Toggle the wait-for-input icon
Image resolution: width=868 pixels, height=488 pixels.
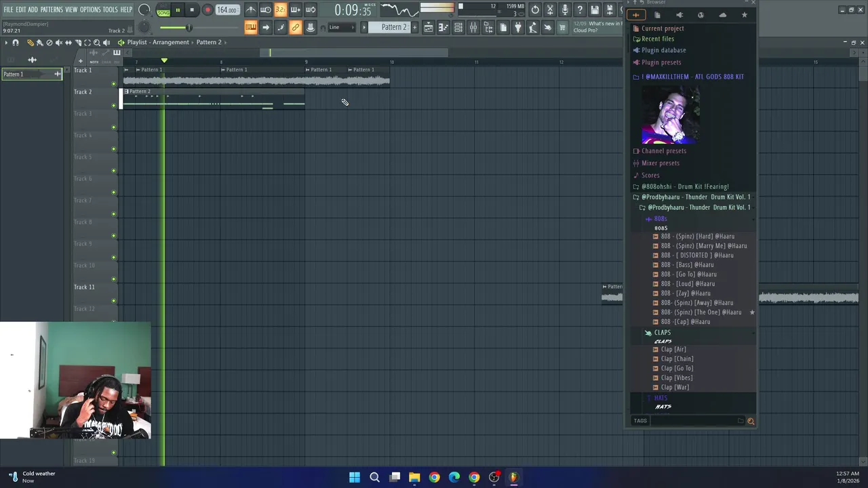click(x=266, y=10)
